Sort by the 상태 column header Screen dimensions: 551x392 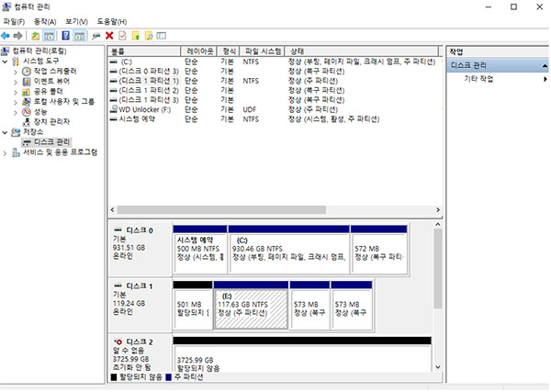tap(361, 51)
